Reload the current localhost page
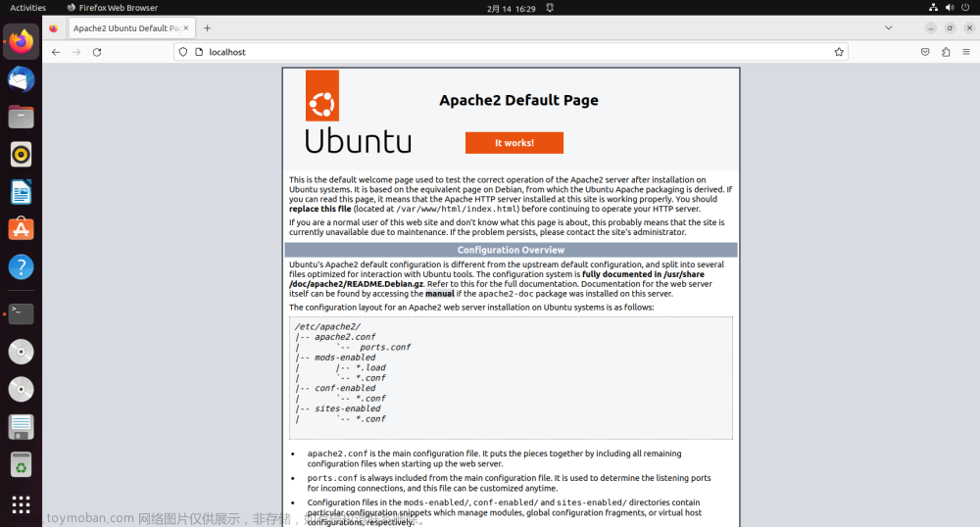The height and width of the screenshot is (527, 980). (97, 52)
